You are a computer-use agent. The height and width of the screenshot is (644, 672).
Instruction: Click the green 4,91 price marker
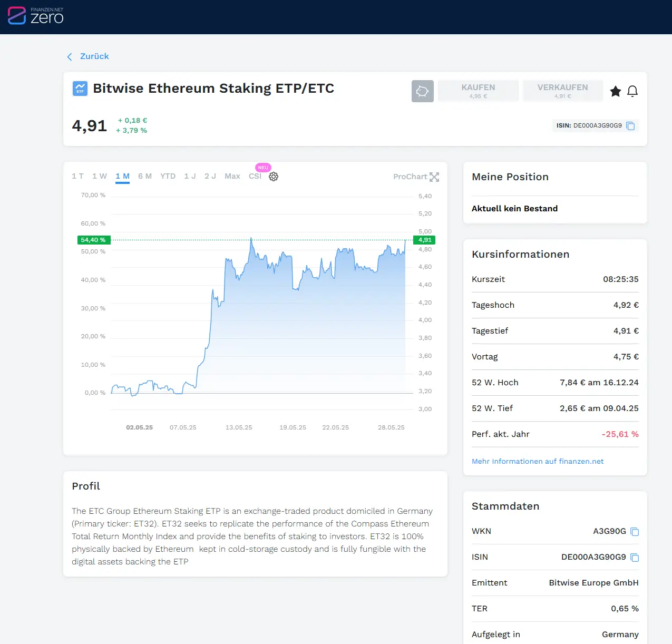point(424,240)
